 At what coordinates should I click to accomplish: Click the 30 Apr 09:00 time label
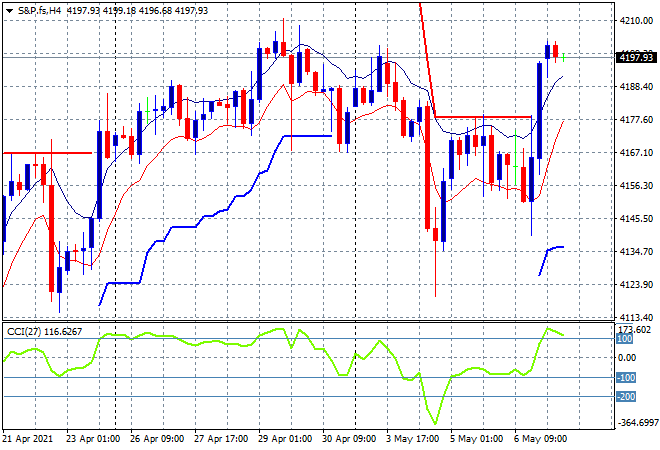click(349, 439)
